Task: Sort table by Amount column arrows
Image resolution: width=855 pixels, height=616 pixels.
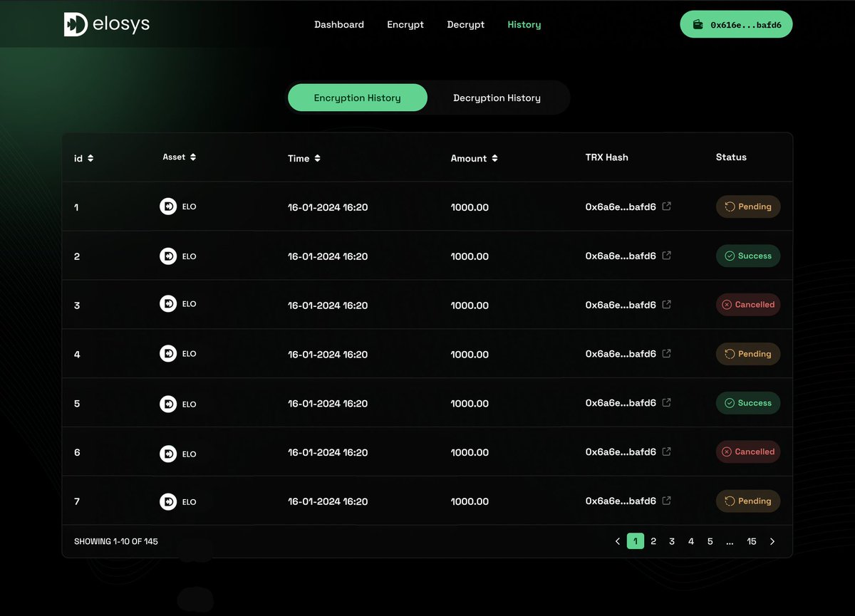Action: pyautogui.click(x=494, y=159)
